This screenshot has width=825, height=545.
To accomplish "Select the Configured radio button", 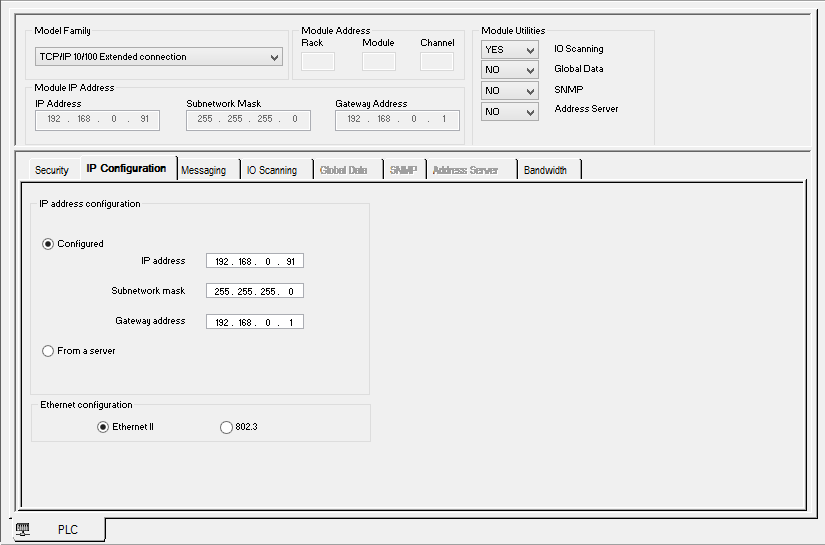I will (x=48, y=244).
